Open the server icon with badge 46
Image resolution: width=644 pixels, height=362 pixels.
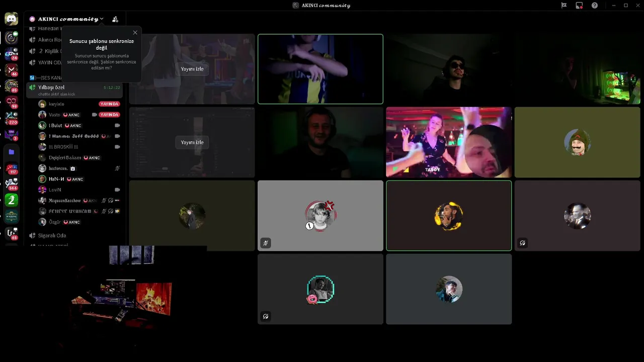[x=11, y=70]
